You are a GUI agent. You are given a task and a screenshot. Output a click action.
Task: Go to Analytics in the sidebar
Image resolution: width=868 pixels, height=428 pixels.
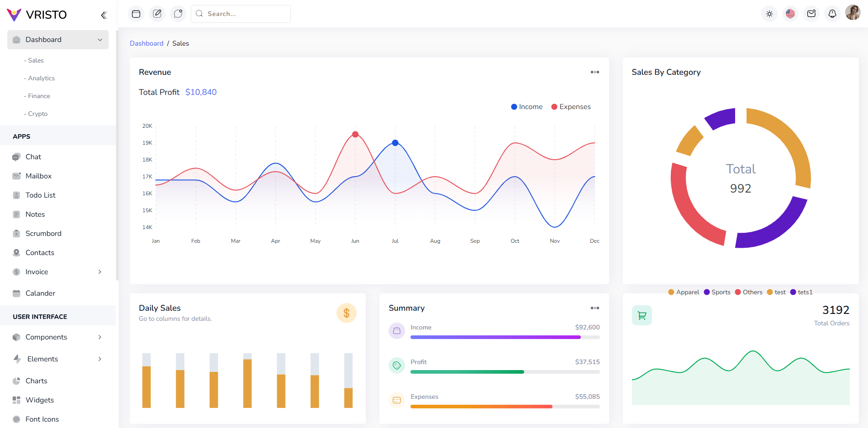point(41,78)
